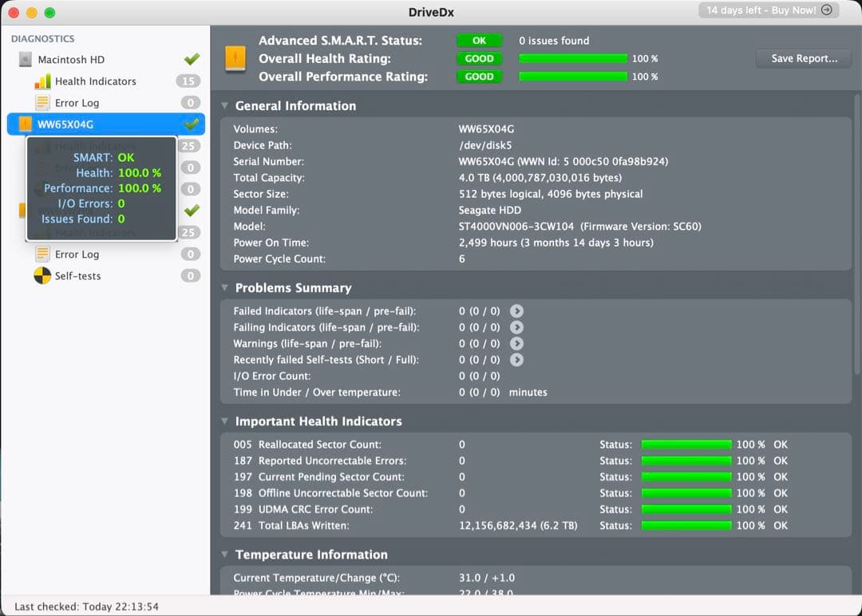Click the arrow next to Warnings row
The height and width of the screenshot is (616, 862).
[516, 343]
